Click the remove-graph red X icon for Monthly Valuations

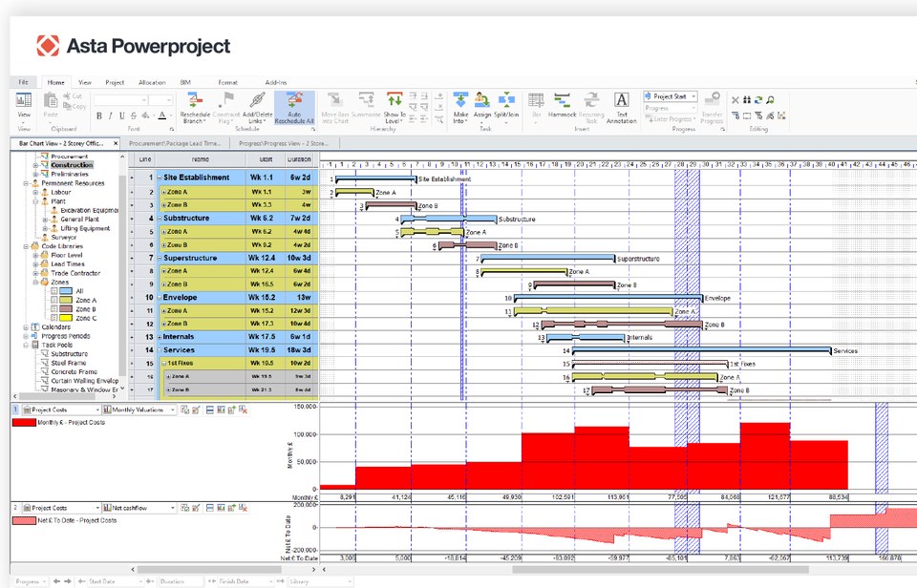tap(243, 410)
